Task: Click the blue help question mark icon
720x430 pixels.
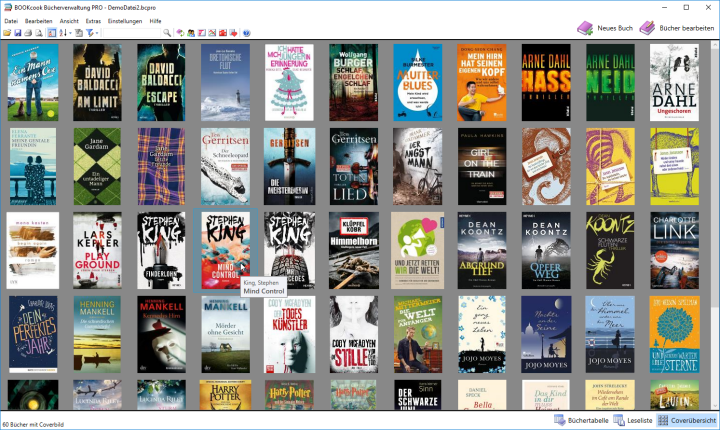Action: click(x=246, y=33)
